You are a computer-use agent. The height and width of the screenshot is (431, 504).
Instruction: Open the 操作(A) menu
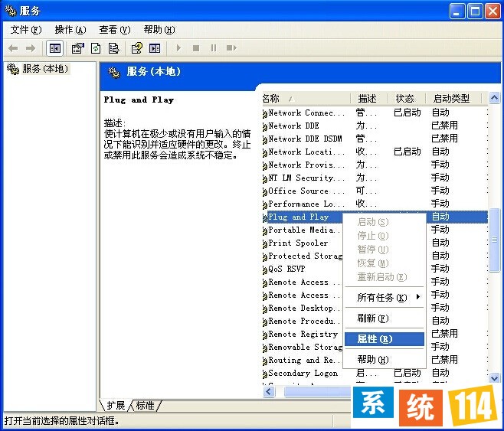tap(70, 30)
